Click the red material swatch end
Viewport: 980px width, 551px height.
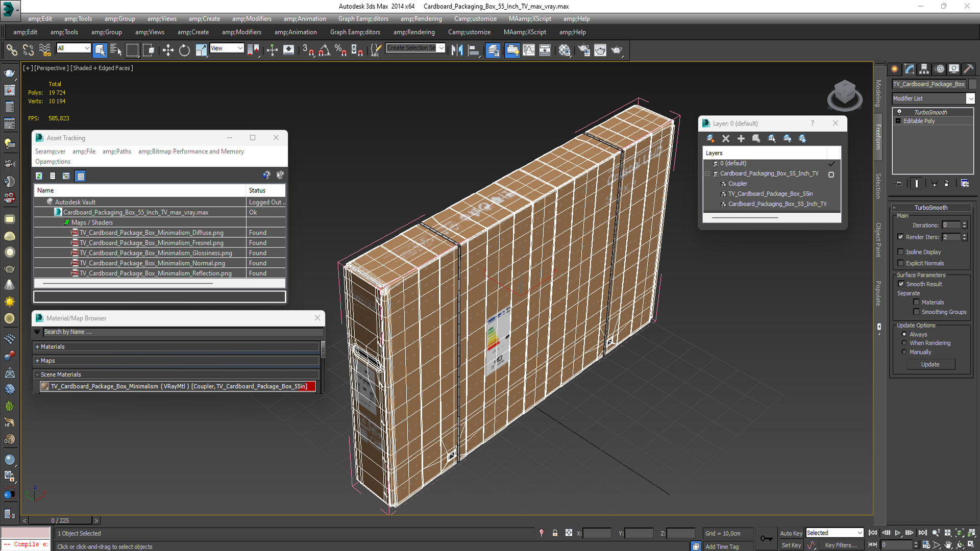(312, 386)
